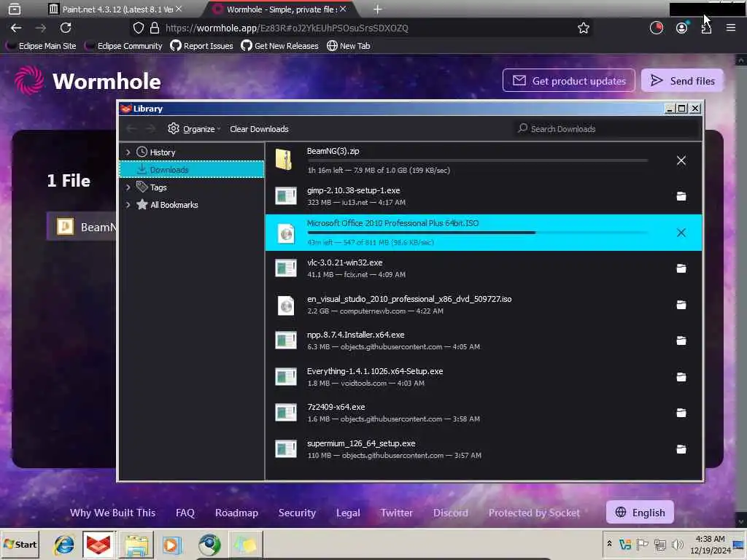Image resolution: width=747 pixels, height=560 pixels.
Task: Open the Roadmap footer link
Action: pos(236,513)
